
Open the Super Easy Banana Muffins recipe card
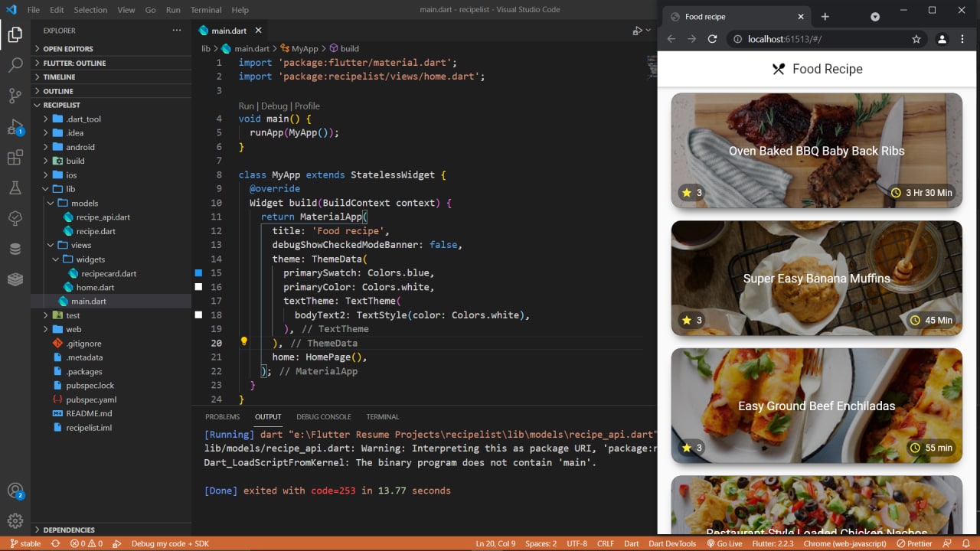click(x=816, y=278)
